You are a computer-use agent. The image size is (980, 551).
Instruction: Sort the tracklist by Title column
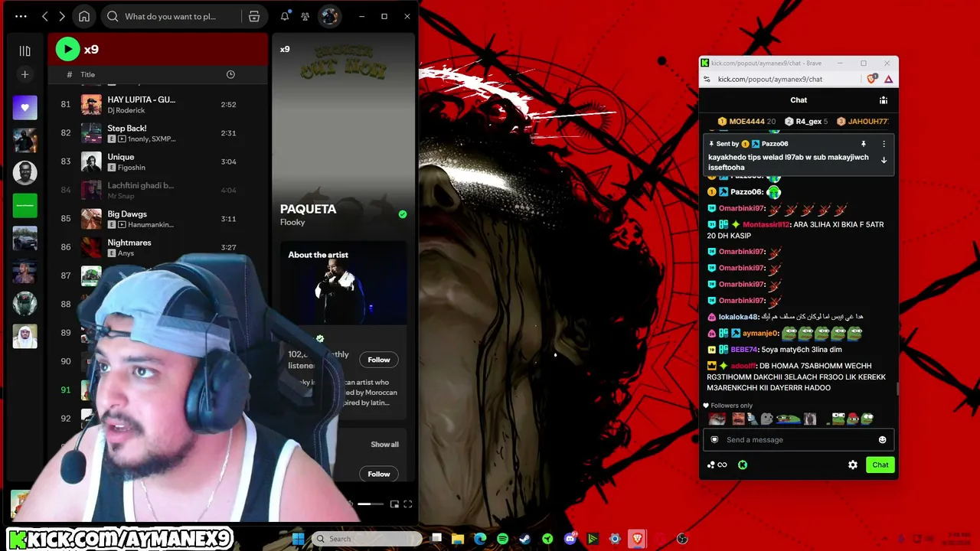88,74
